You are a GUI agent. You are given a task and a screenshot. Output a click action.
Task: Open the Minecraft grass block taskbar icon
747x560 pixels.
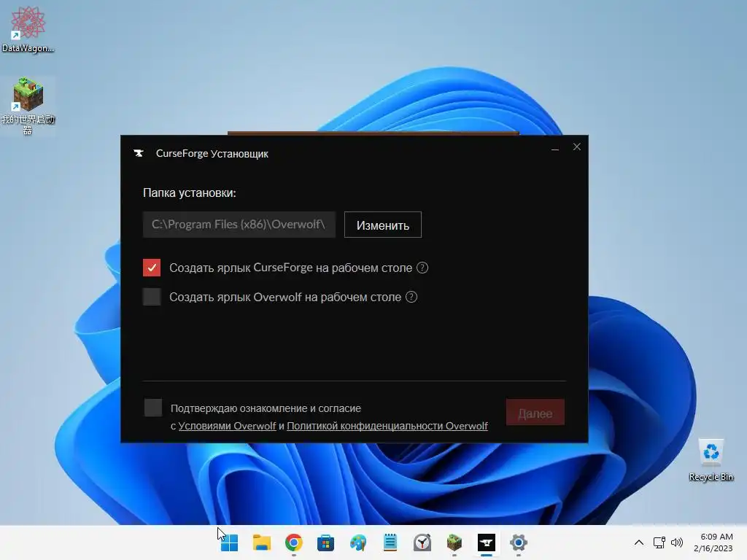pos(454,542)
